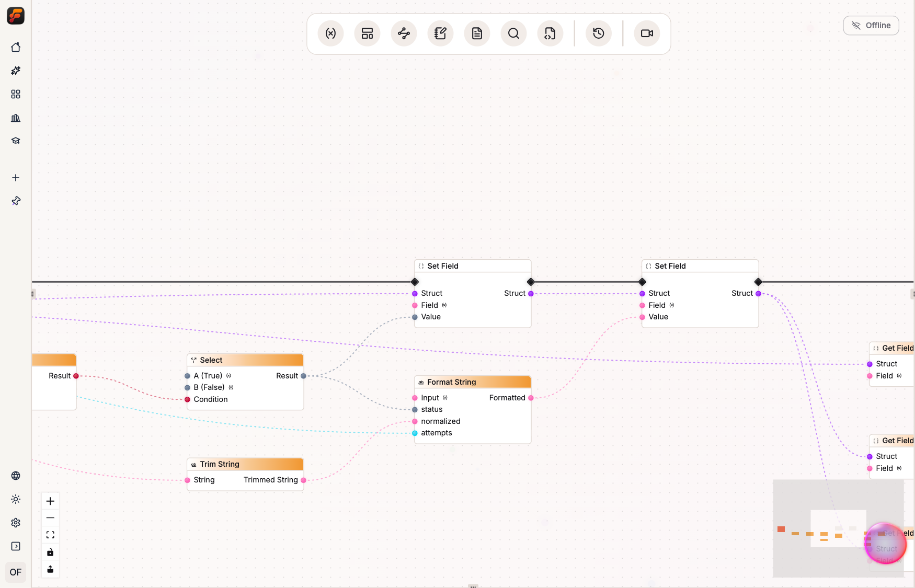Open the document toolbar icon

click(x=477, y=33)
